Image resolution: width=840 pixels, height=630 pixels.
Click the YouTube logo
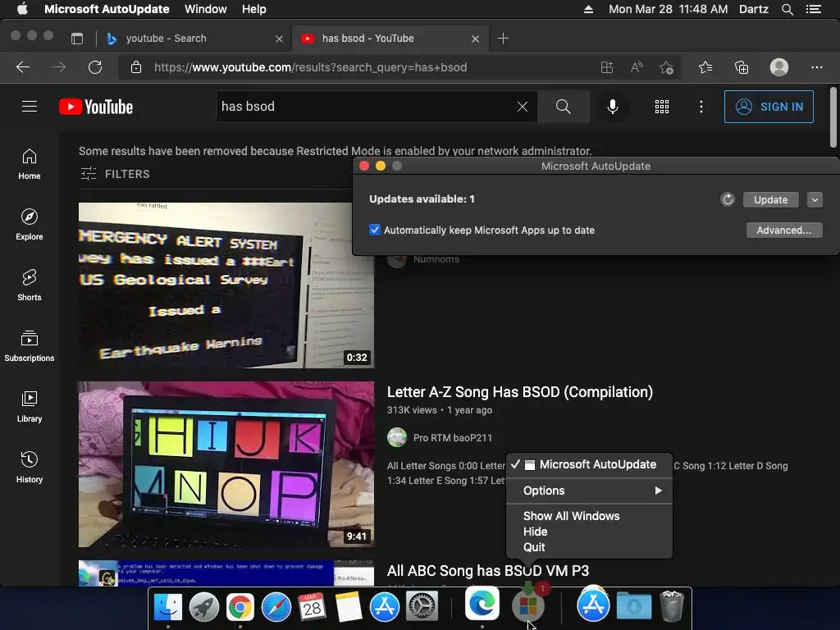pyautogui.click(x=96, y=107)
